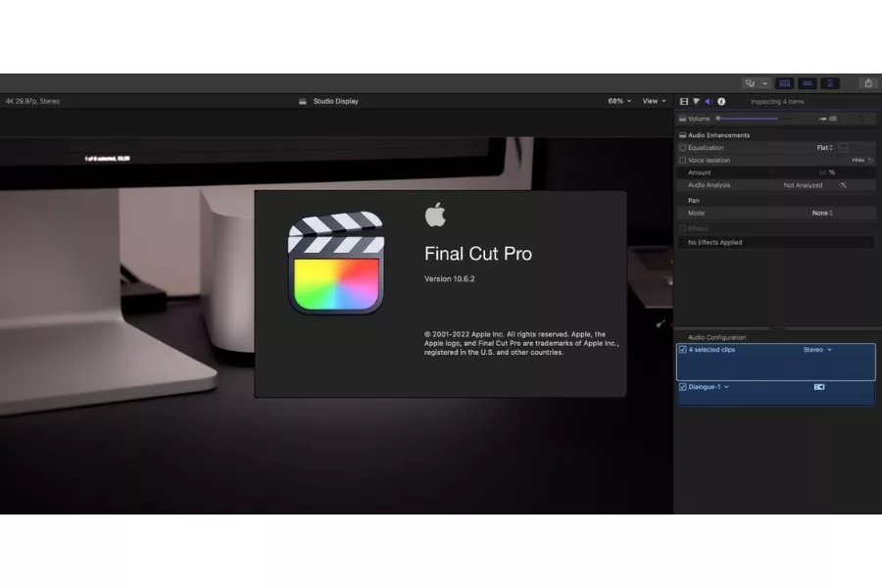Click the Final Cut Pro title text
The width and height of the screenshot is (882, 588).
click(x=478, y=254)
